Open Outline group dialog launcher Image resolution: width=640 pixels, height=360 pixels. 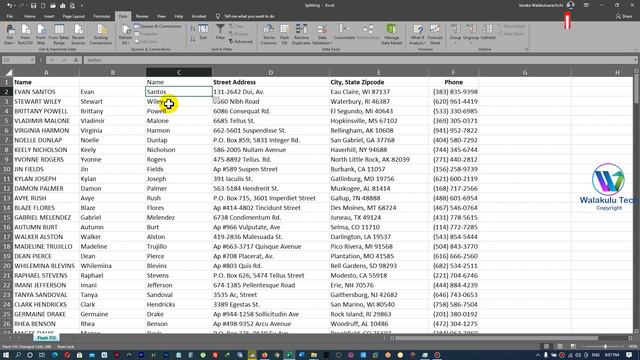527,49
